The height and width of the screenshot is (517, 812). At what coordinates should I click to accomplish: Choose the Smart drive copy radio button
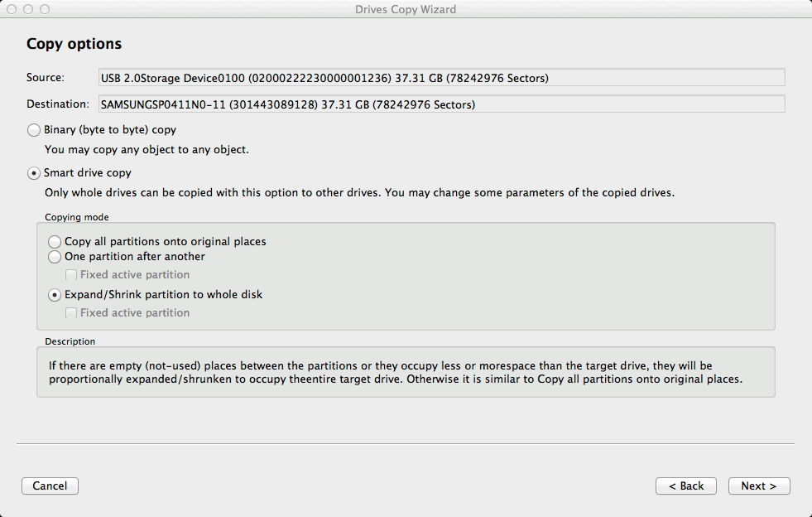34,173
